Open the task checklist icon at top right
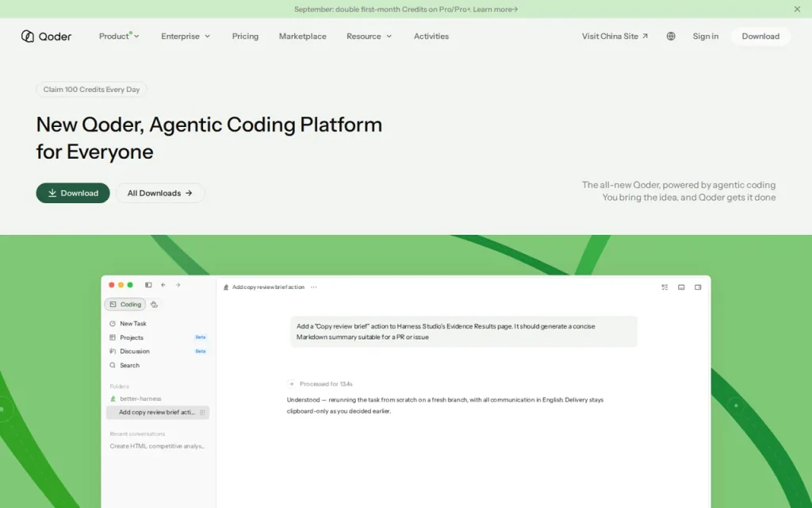Viewport: 812px width, 508px height. coord(665,287)
